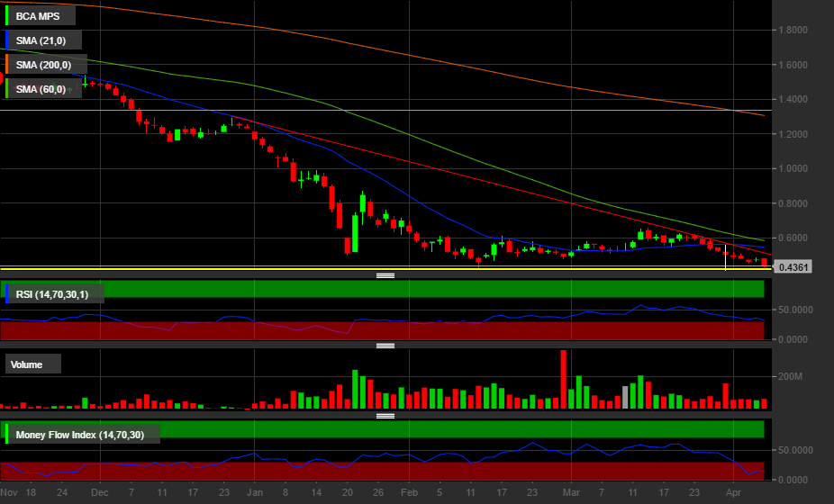The height and width of the screenshot is (504, 834).
Task: Click the 1.4000 price axis value
Action: (x=793, y=99)
